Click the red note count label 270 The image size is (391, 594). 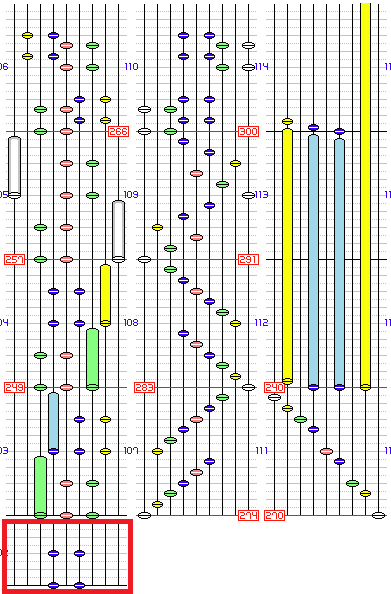click(x=275, y=515)
